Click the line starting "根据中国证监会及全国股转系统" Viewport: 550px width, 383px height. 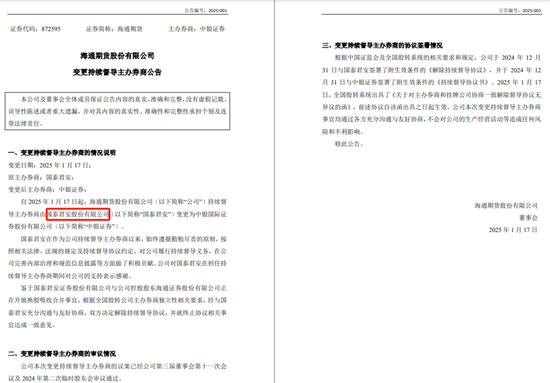tap(438, 58)
